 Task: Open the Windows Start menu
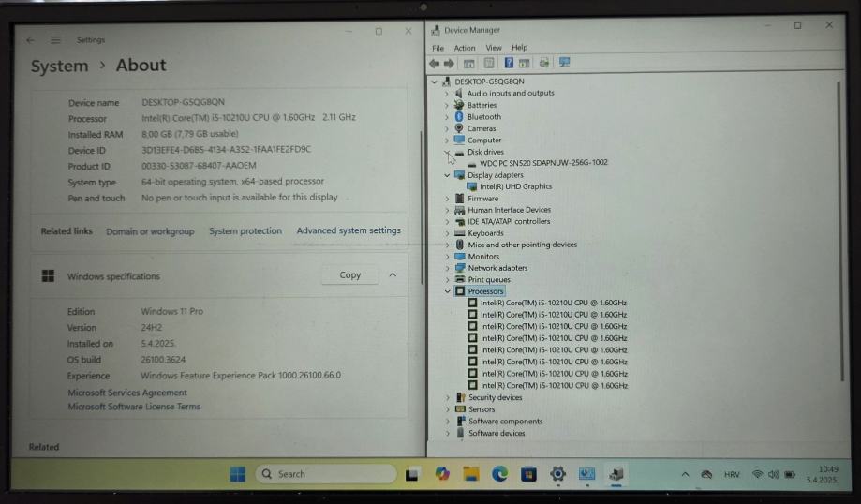237,474
